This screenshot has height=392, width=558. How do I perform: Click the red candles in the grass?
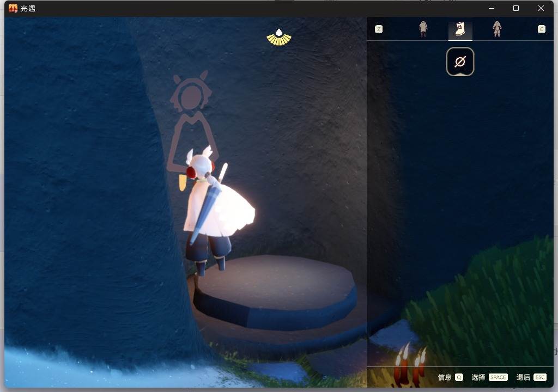409,365
